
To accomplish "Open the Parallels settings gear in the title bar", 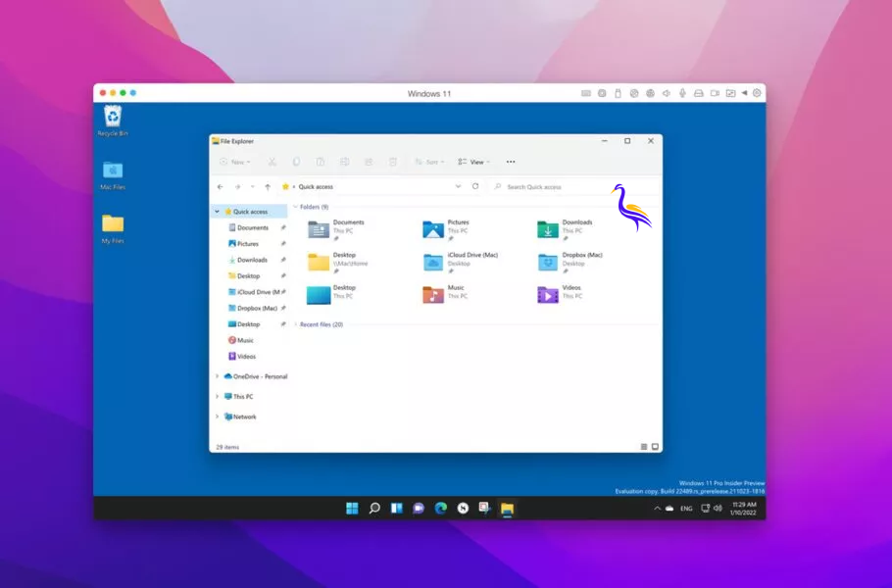I will tap(757, 93).
